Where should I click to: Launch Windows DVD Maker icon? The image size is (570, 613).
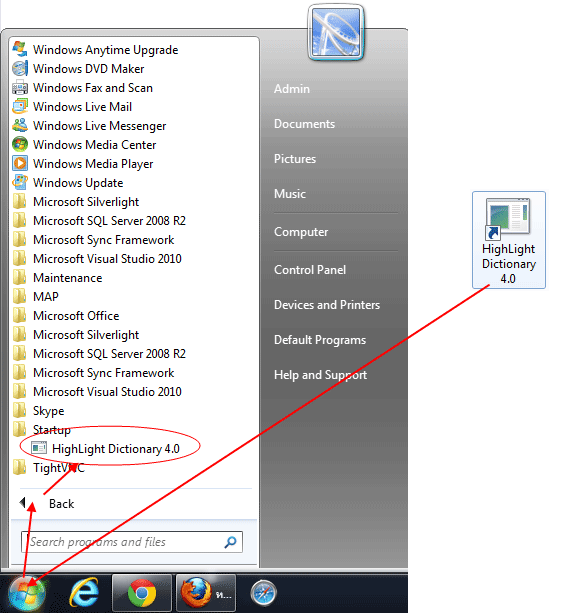click(20, 69)
